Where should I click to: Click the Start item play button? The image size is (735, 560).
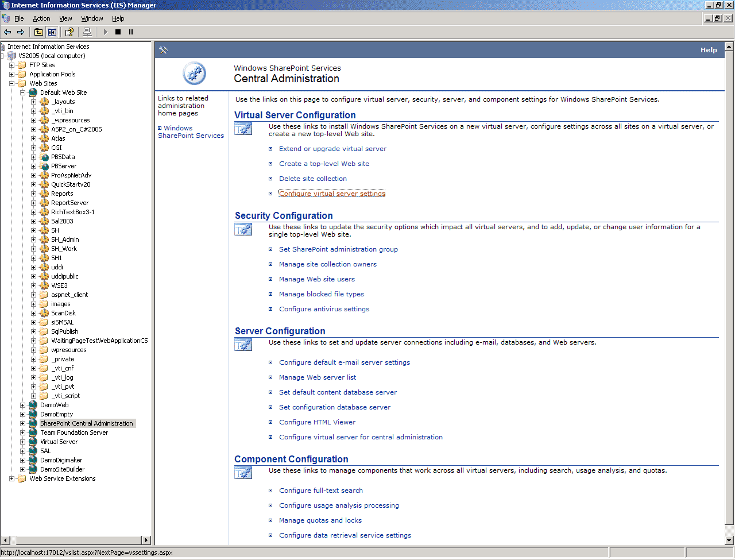(105, 32)
